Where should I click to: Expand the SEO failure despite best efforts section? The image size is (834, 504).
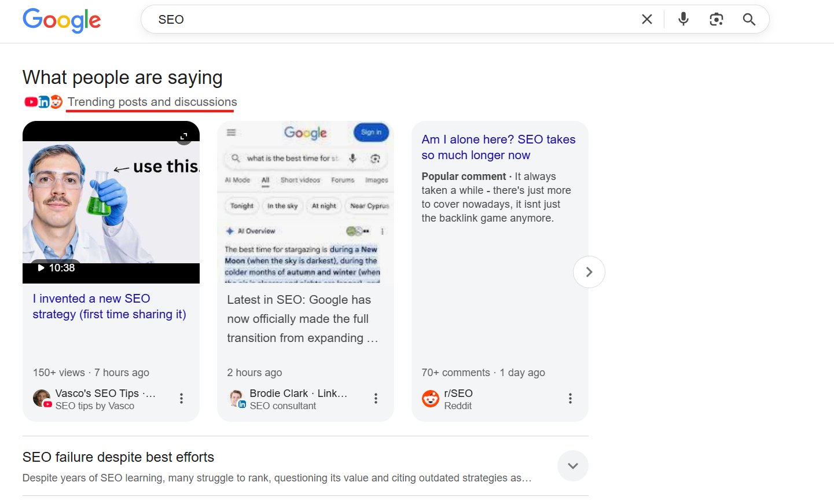tap(572, 465)
